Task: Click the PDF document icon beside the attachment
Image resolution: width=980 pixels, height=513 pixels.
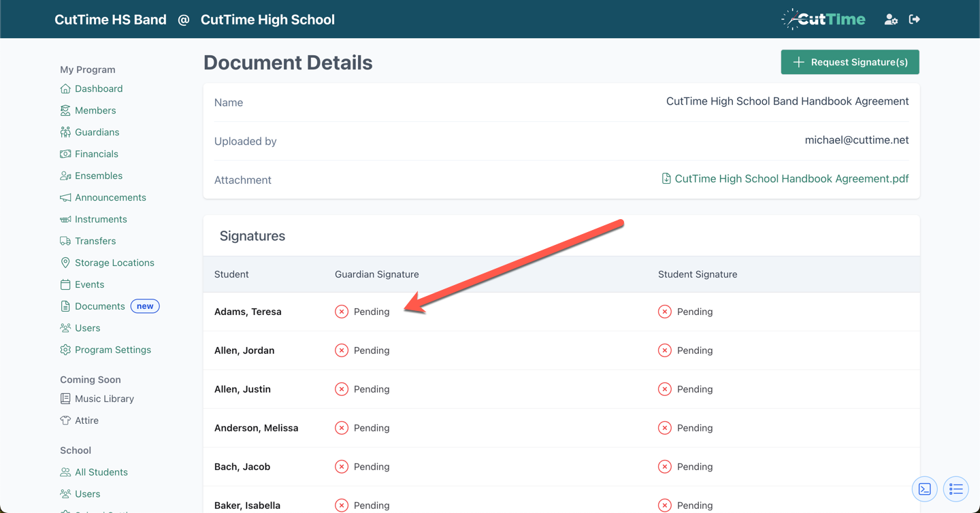Action: point(666,178)
